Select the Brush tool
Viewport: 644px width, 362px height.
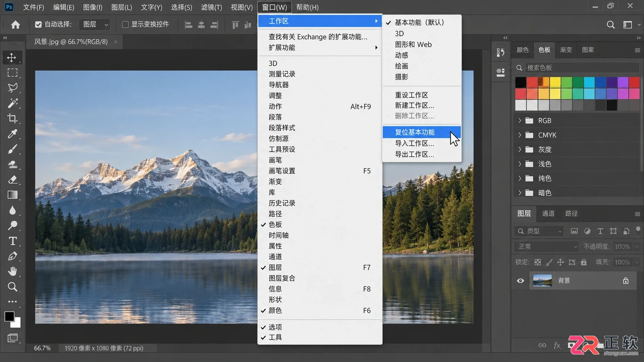pyautogui.click(x=12, y=149)
